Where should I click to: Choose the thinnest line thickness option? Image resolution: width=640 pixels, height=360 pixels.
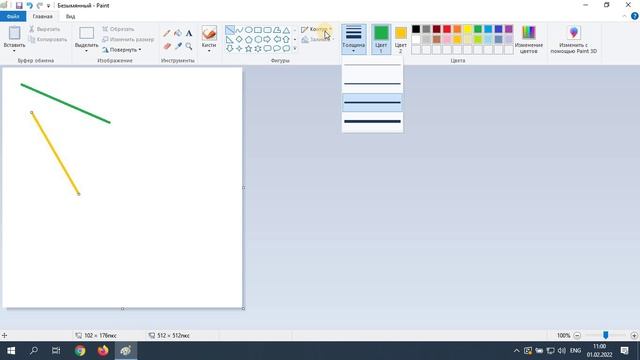point(372,65)
